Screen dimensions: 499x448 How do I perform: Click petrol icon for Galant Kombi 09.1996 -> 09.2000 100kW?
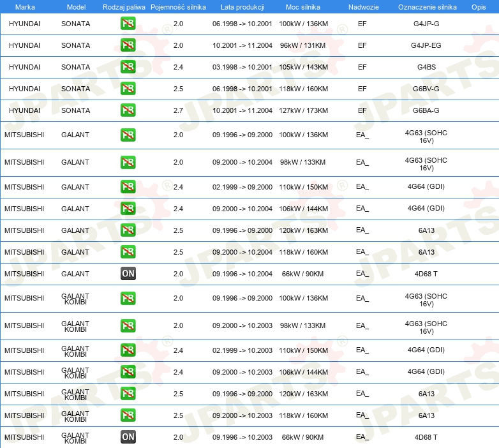[128, 298]
